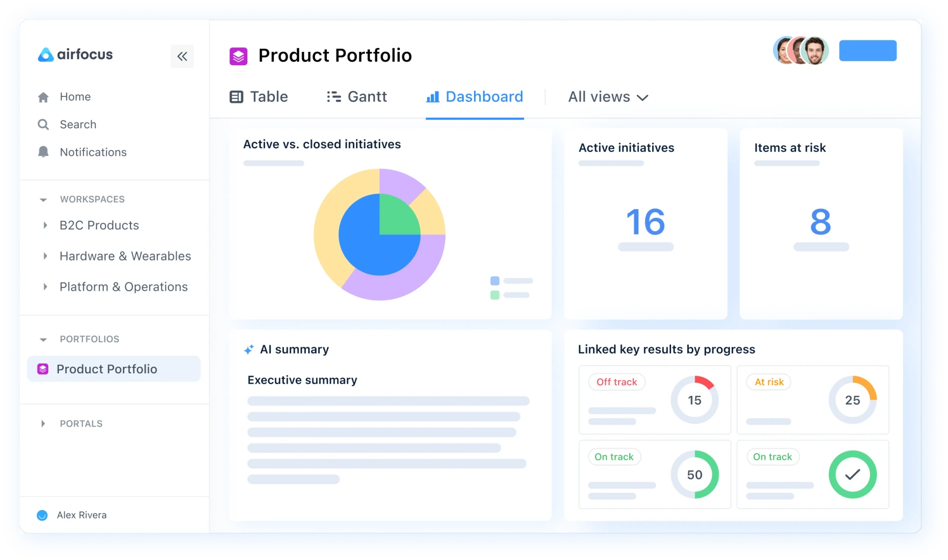This screenshot has width=948, height=560.
Task: Click the Gantt view icon
Action: coord(334,97)
